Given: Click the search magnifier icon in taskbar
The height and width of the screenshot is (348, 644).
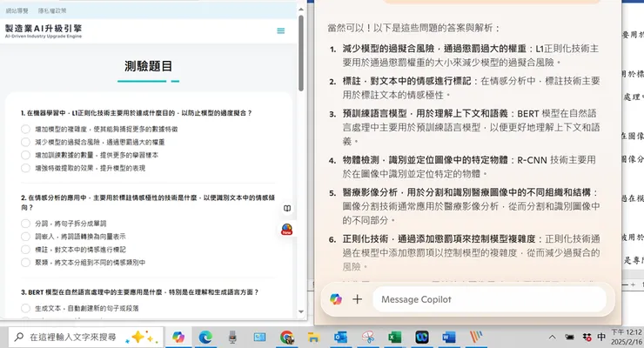Looking at the screenshot, I should click(19, 338).
